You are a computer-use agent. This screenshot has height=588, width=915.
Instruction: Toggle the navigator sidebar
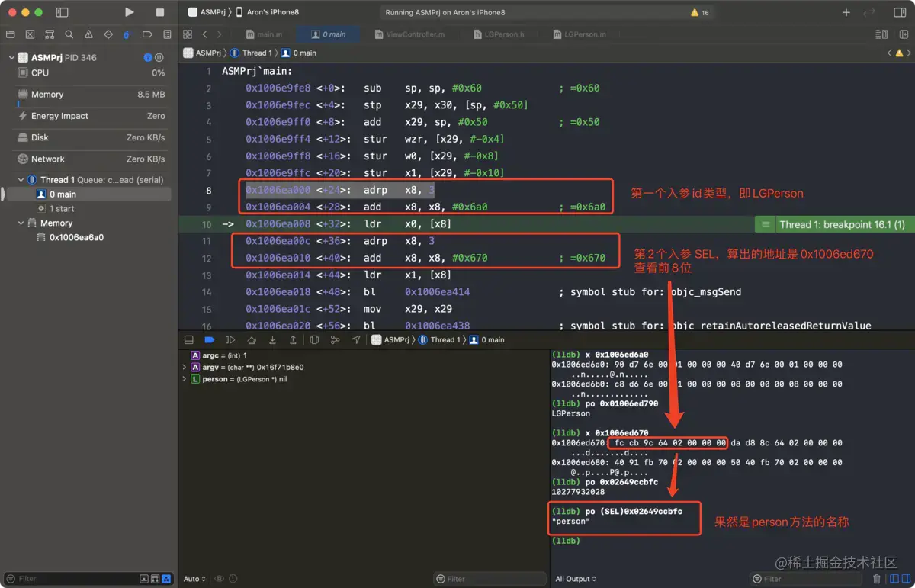click(x=62, y=13)
